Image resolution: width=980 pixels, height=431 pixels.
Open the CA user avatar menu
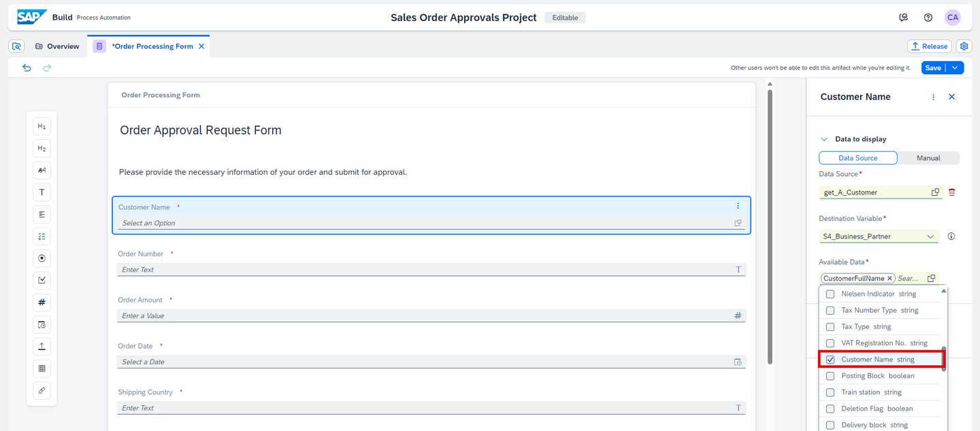[x=953, y=18]
